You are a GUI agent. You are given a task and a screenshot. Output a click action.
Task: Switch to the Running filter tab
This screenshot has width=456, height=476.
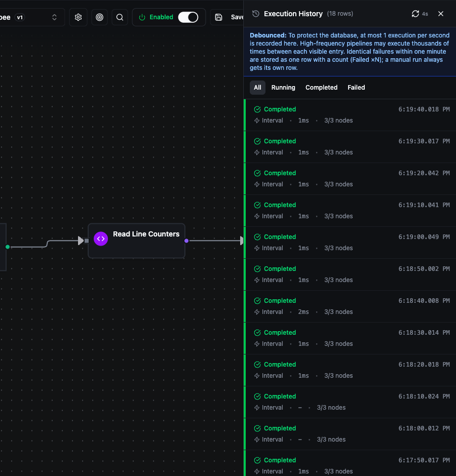283,88
